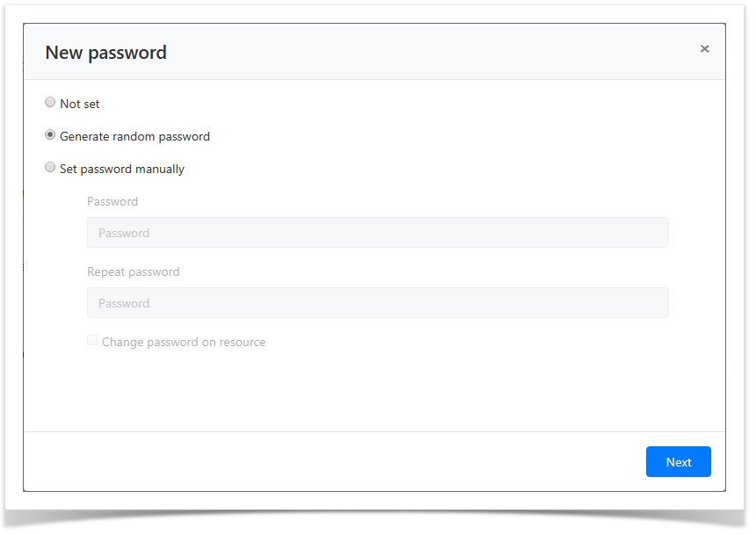Click the placeholder text in first Password field
Viewport: 756px width, 535px height.
tap(124, 233)
